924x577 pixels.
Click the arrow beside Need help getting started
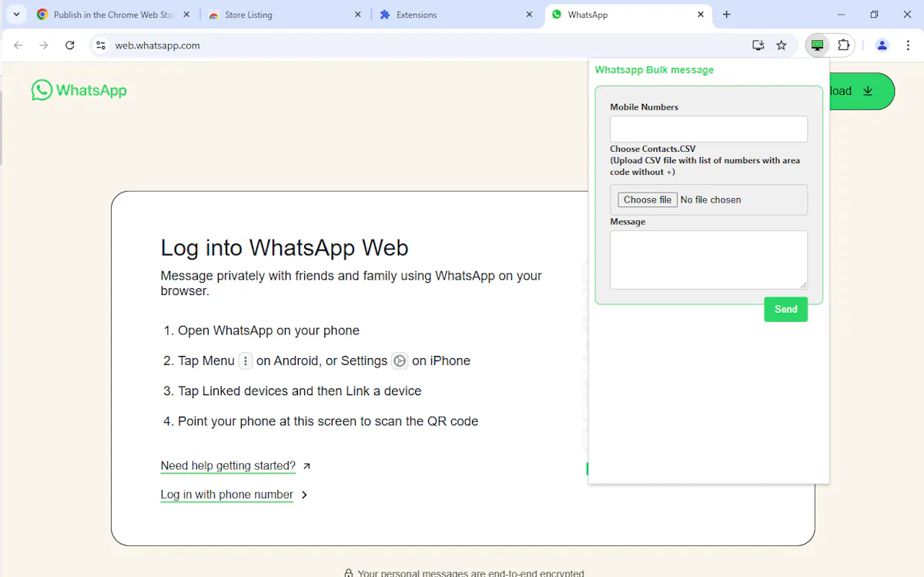[307, 466]
